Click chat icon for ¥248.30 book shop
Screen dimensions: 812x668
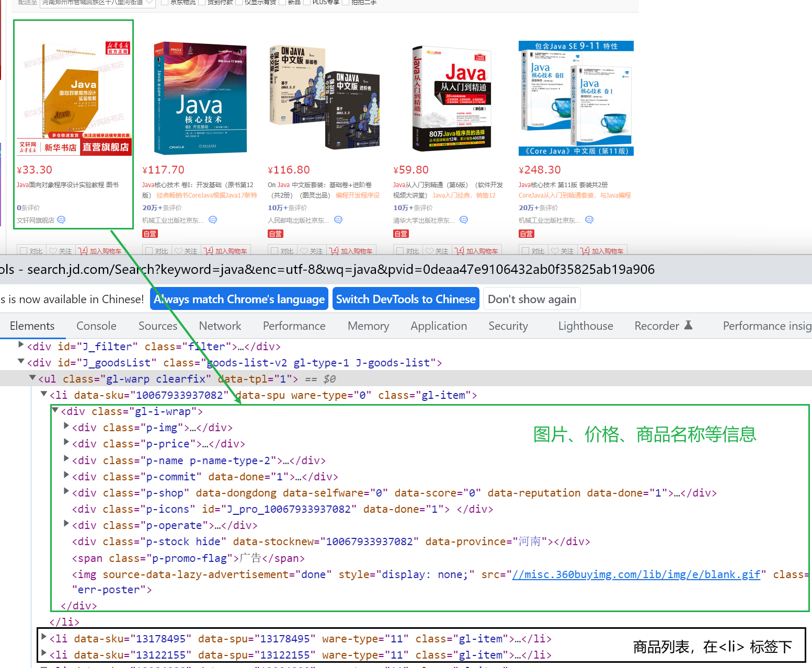click(589, 220)
